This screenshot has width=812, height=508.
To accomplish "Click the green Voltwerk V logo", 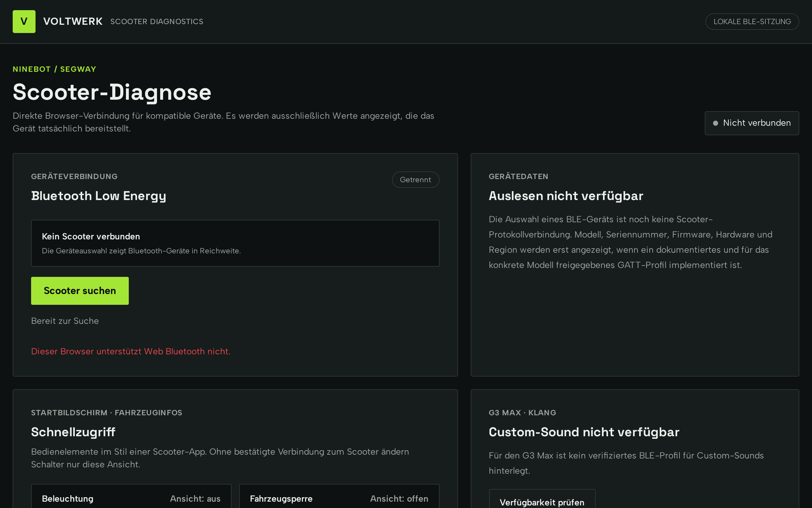I will (x=24, y=22).
